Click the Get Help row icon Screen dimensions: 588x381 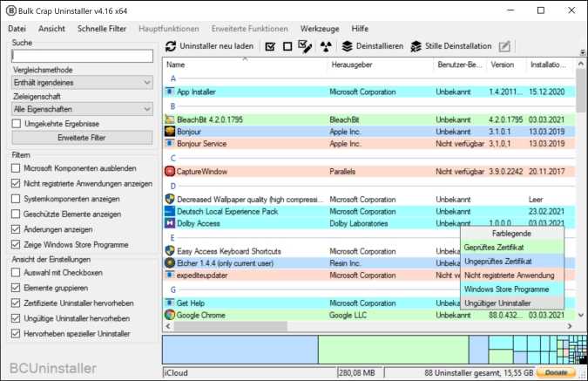[170, 303]
